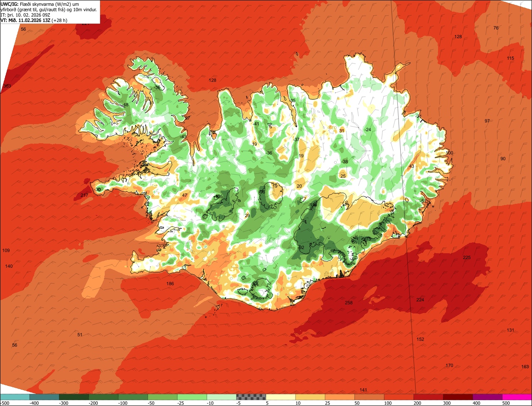Click the legend label 100
The height and width of the screenshot is (406, 532).
[x=387, y=403]
